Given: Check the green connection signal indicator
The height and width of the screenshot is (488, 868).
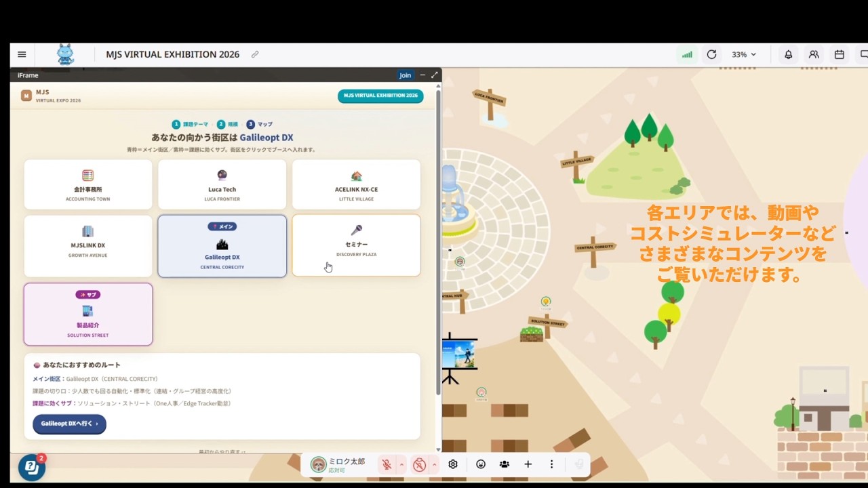Looking at the screenshot, I should [x=687, y=54].
